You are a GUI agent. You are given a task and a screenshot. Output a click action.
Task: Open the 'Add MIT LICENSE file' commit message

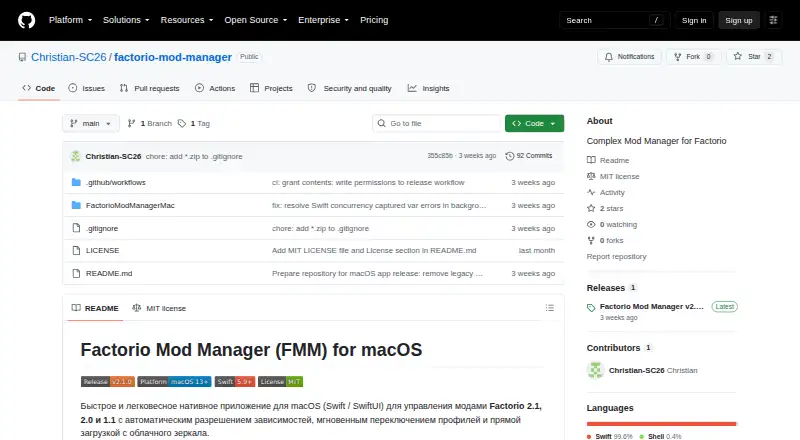click(x=374, y=251)
